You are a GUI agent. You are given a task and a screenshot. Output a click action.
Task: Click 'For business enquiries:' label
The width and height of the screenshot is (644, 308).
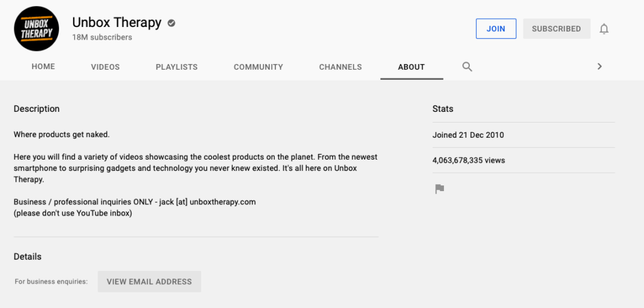[x=52, y=282]
